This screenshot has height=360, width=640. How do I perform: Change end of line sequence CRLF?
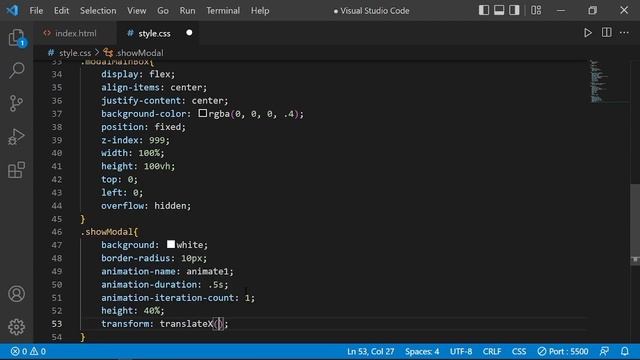point(492,351)
